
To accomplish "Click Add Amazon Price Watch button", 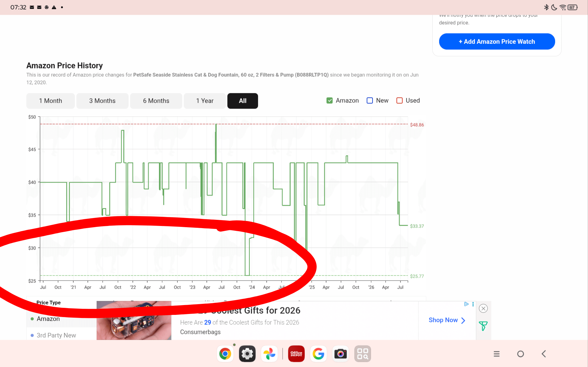I will (x=497, y=41).
